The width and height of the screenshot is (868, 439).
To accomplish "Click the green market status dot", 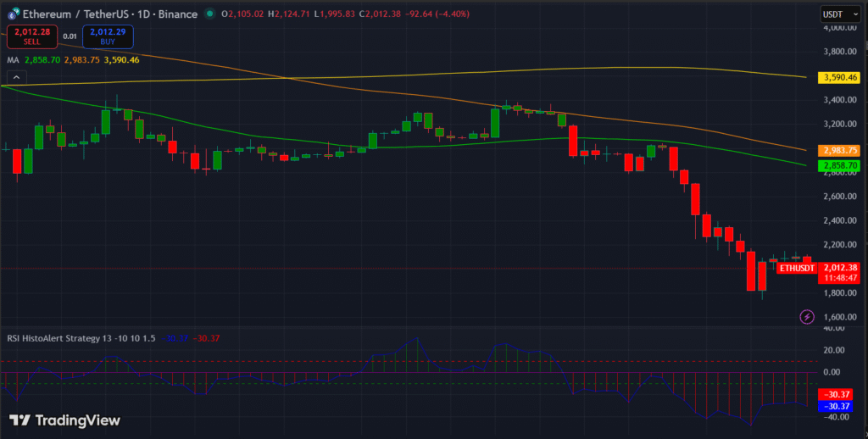I will [210, 13].
